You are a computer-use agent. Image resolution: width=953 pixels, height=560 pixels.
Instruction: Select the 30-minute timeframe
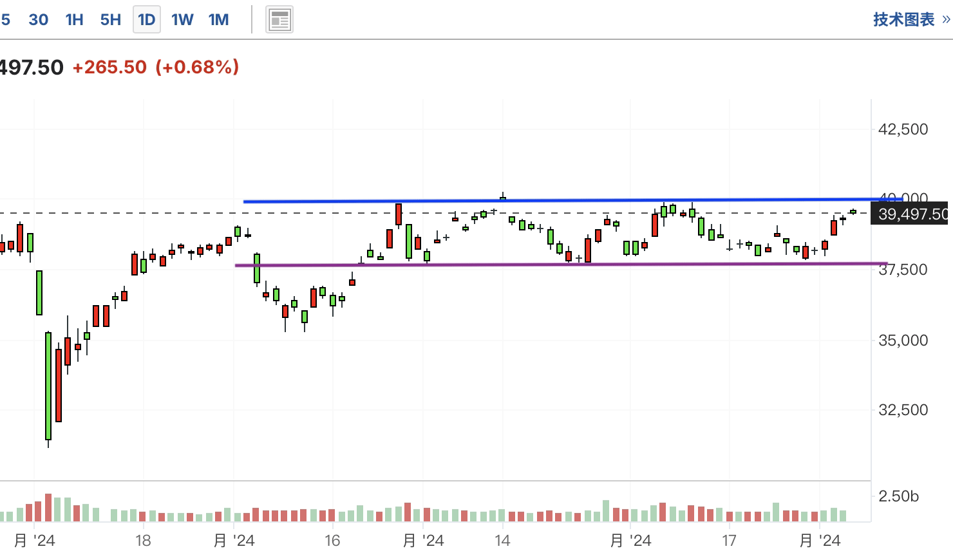[x=39, y=19]
